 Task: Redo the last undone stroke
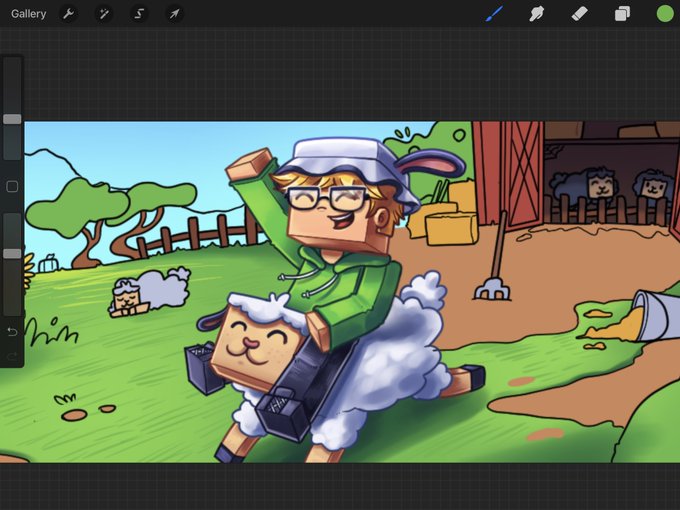tap(12, 356)
